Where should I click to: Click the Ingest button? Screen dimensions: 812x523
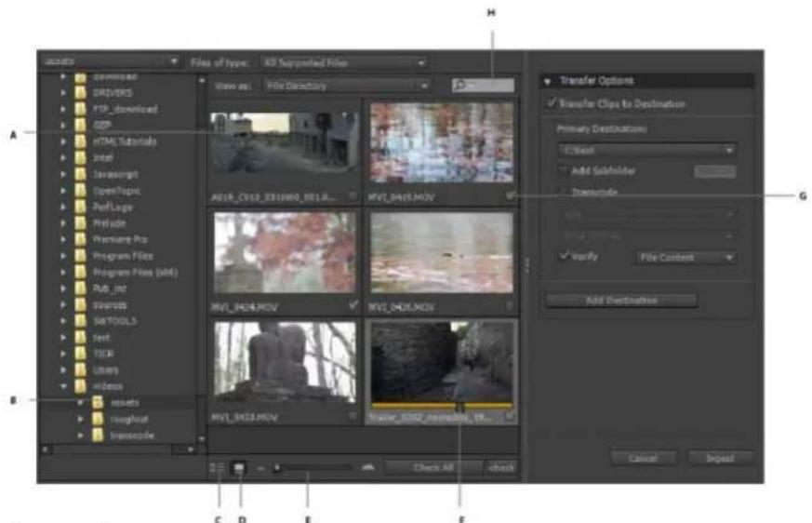tap(720, 458)
